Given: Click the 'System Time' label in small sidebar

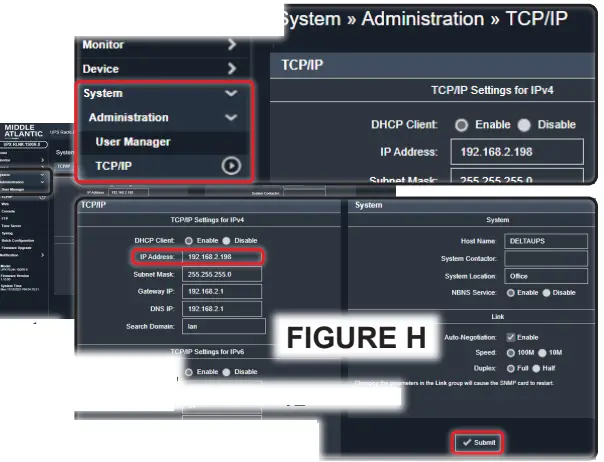Looking at the screenshot, I should (x=11, y=286).
